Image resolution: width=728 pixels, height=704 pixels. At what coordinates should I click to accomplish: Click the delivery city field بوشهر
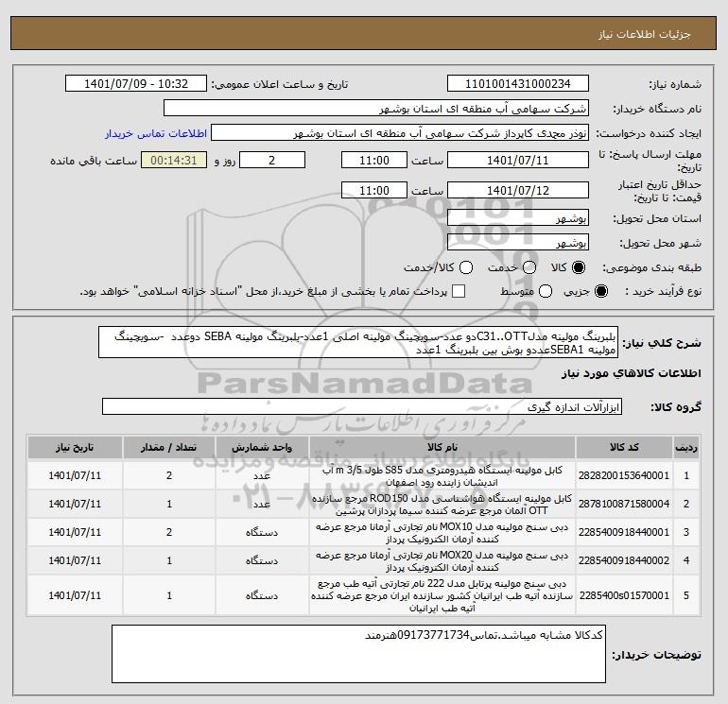point(518,243)
